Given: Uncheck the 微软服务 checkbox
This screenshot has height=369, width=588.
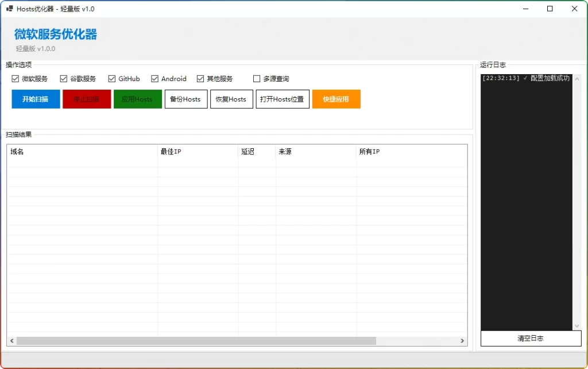Looking at the screenshot, I should coord(14,78).
